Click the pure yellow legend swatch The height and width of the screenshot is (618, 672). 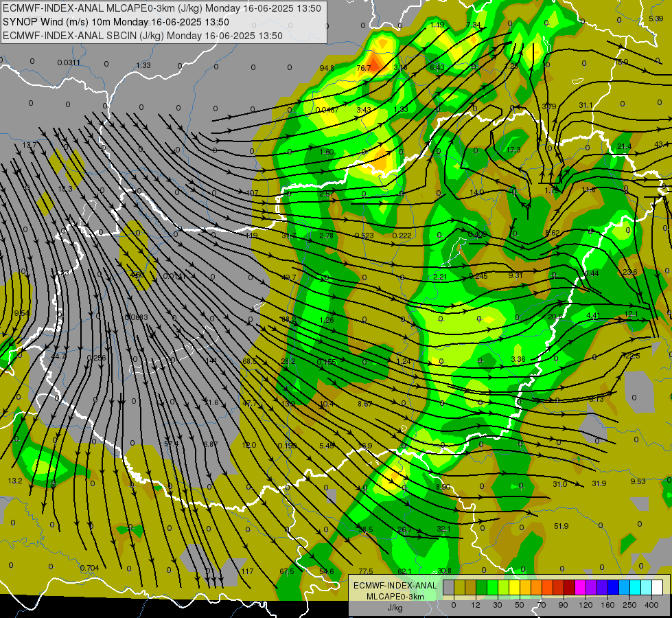coord(514,588)
